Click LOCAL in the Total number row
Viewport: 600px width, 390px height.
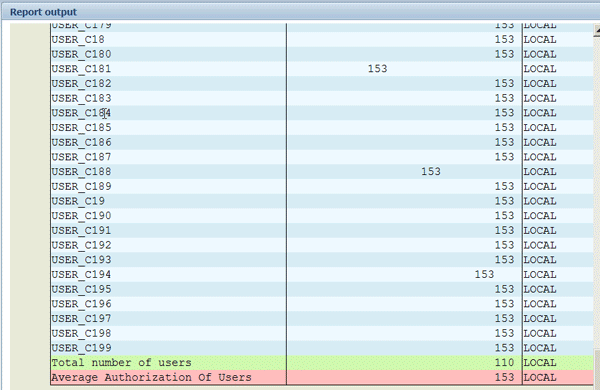pos(540,362)
